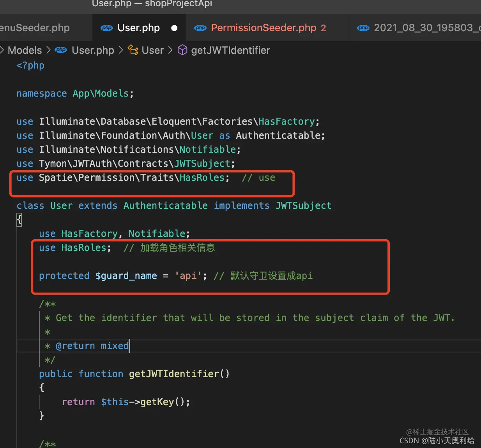Viewport: 481px width, 448px height.
Task: Open the User class breadcrumb
Action: click(x=152, y=50)
